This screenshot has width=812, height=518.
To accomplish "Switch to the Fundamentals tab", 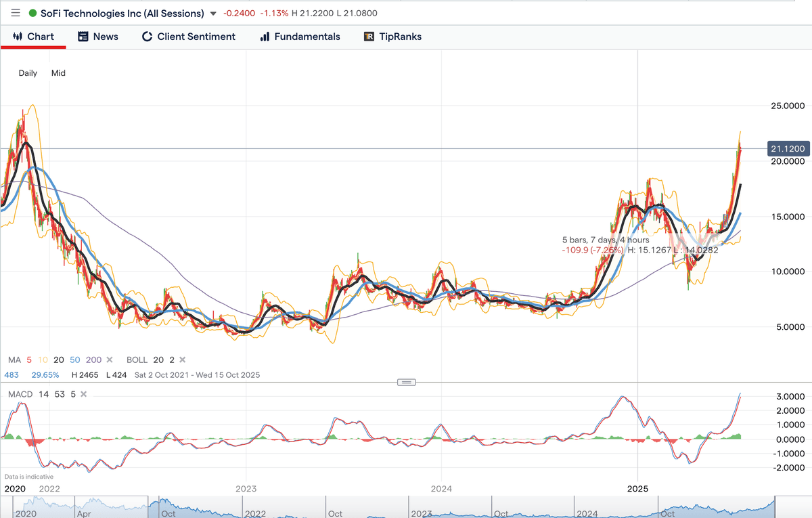I will [x=300, y=37].
